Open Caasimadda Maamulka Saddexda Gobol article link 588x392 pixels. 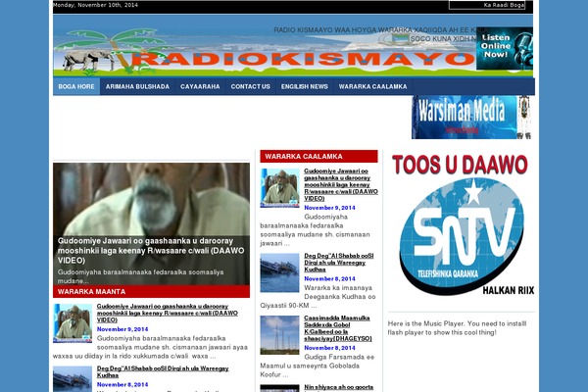point(338,328)
